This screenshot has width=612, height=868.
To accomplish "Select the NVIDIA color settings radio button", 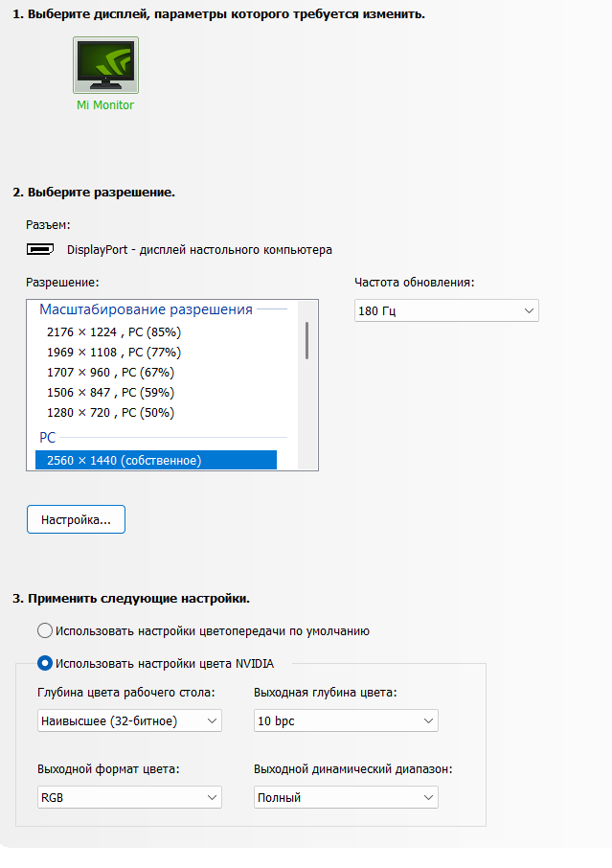I will tap(44, 663).
